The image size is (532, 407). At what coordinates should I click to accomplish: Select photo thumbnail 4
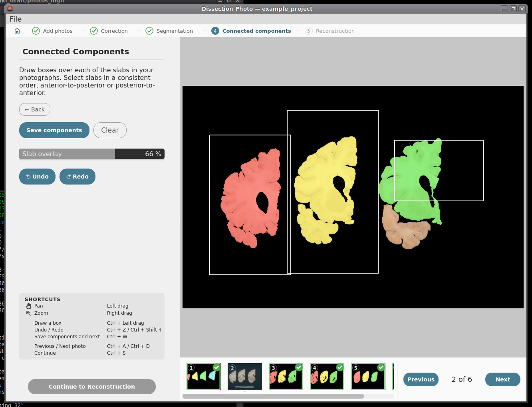click(x=327, y=377)
